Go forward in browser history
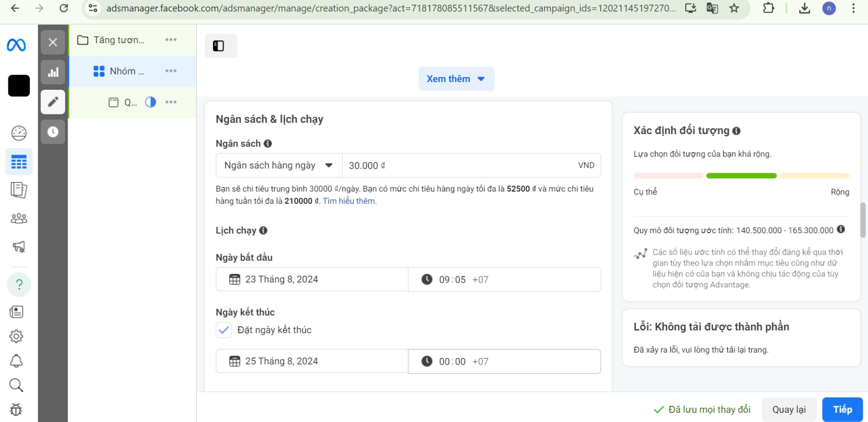This screenshot has height=422, width=868. click(x=39, y=8)
